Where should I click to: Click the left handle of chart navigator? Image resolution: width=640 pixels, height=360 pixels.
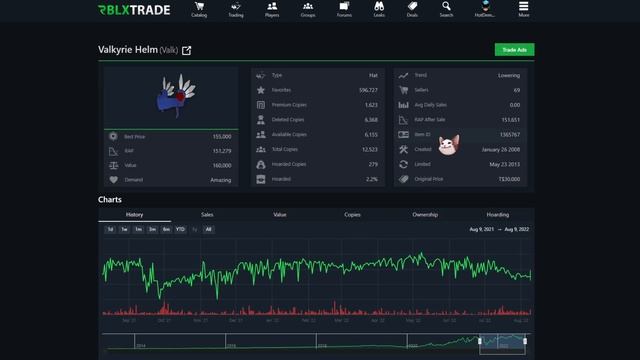[x=480, y=341]
